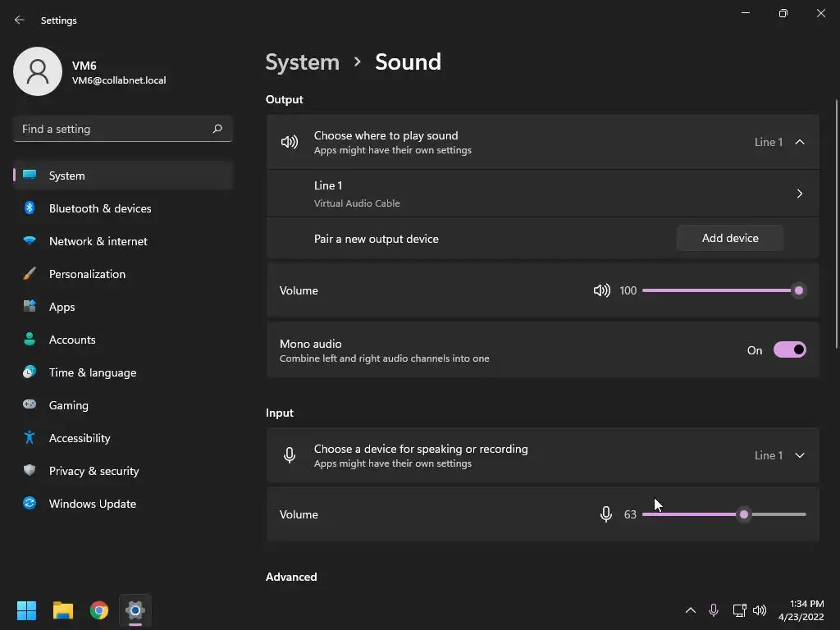840x630 pixels.
Task: Open File Explorer from the taskbar
Action: (63, 610)
